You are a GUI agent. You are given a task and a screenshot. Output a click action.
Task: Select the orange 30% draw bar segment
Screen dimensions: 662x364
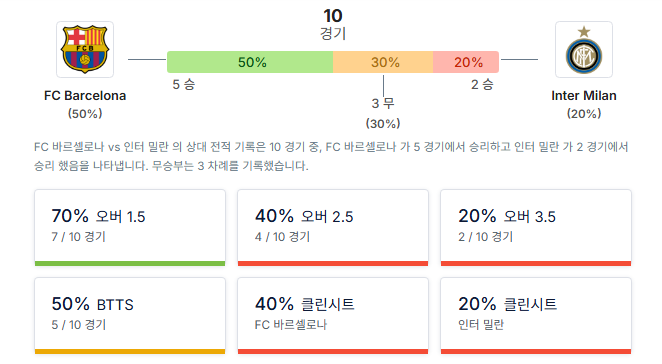pos(383,62)
